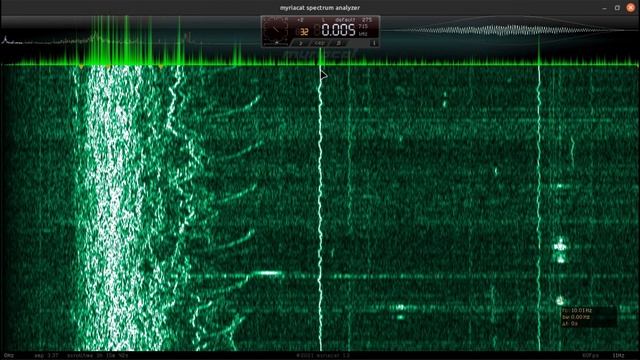Maximize the myriacat spectrum analyzer window
The height and width of the screenshot is (360, 640).
[617, 8]
